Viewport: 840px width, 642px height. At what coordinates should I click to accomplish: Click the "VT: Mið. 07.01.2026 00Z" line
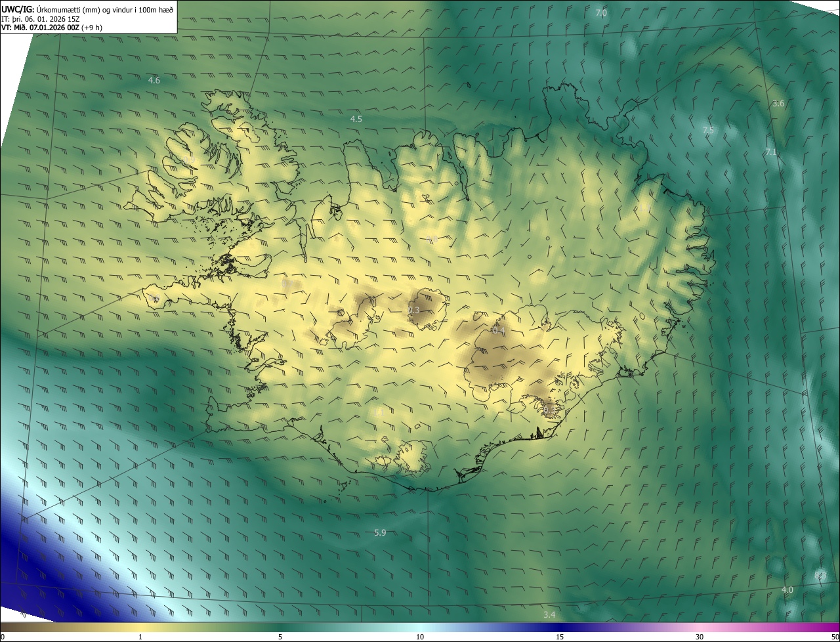[53, 28]
